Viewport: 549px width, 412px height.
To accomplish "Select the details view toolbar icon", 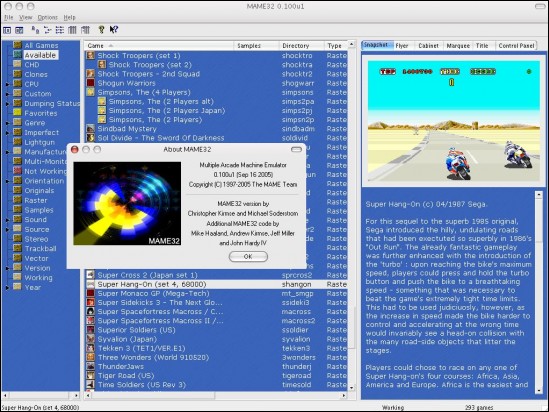I will coord(72,30).
